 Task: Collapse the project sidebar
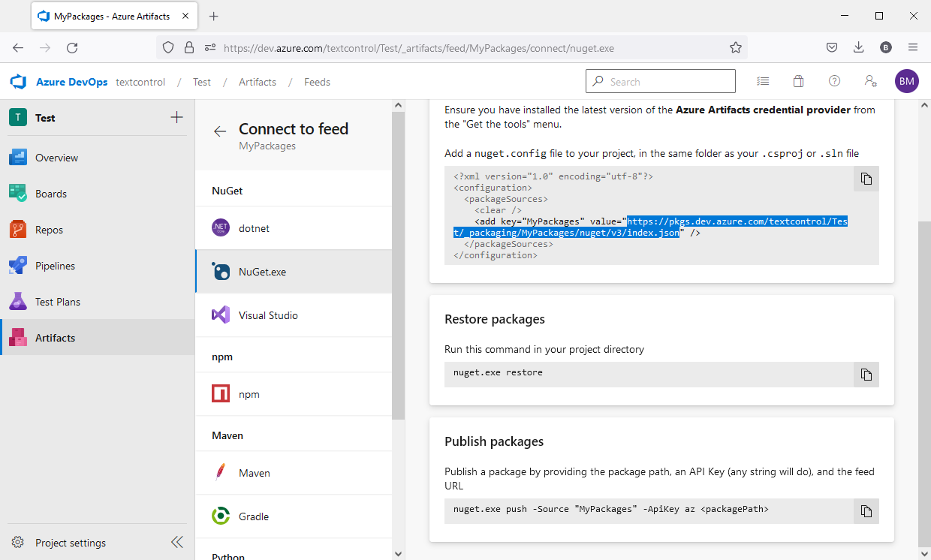[177, 541]
